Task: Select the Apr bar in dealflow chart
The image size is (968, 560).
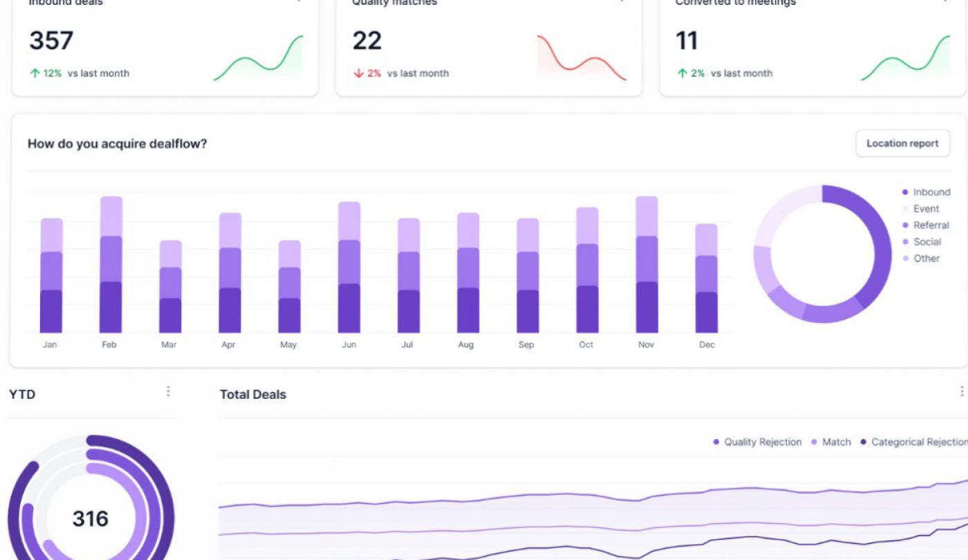Action: click(230, 273)
